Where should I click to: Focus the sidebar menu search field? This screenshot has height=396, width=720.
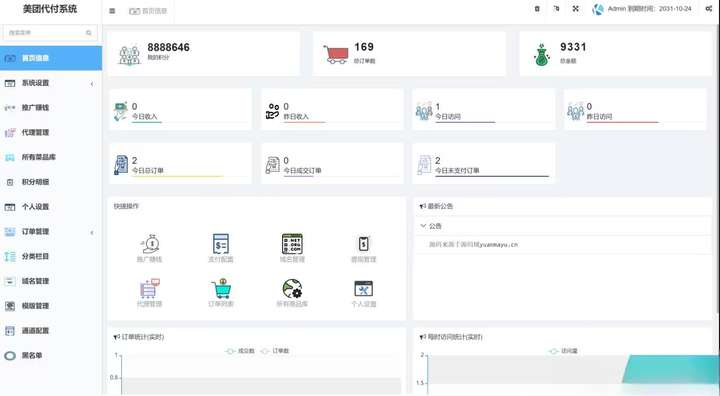pos(50,33)
